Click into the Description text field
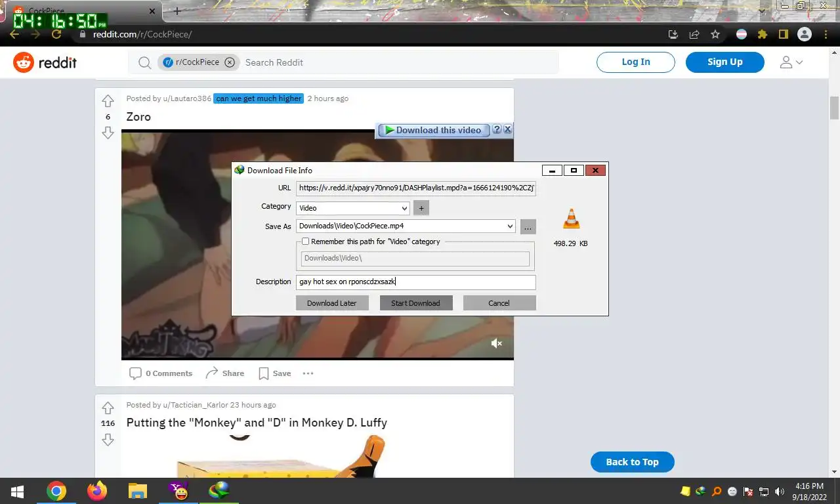 pos(416,282)
